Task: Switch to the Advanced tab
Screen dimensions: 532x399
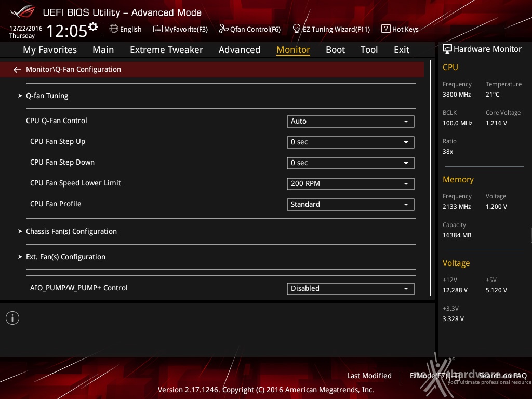Action: pos(239,50)
